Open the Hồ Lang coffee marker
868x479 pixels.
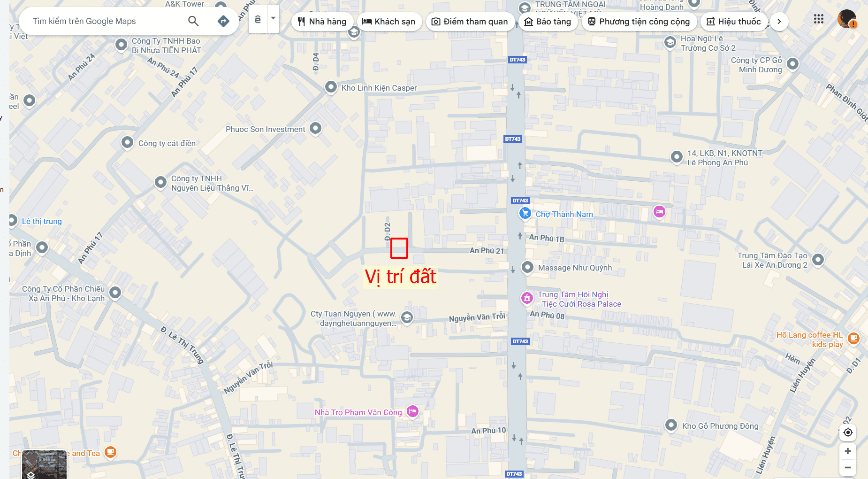[853, 338]
